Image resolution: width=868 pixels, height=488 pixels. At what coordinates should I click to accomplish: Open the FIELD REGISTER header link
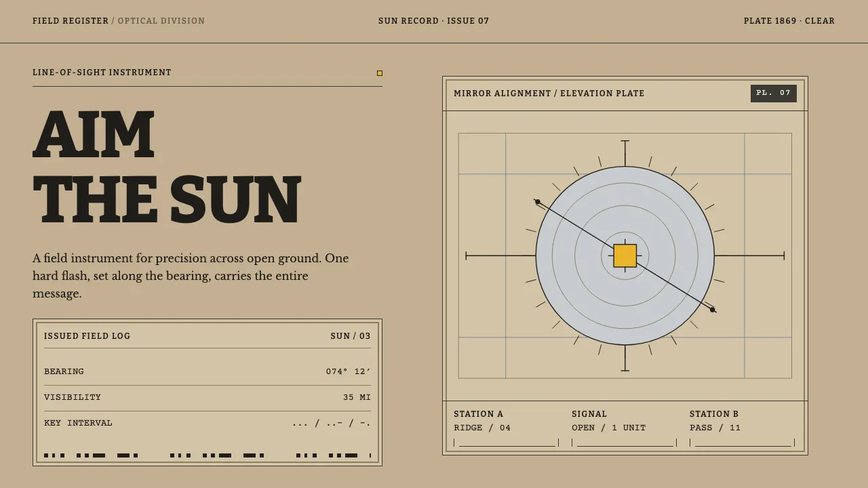(71, 21)
